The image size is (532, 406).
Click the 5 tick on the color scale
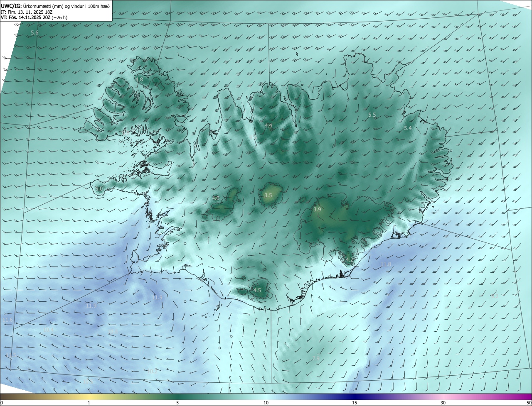point(177,403)
